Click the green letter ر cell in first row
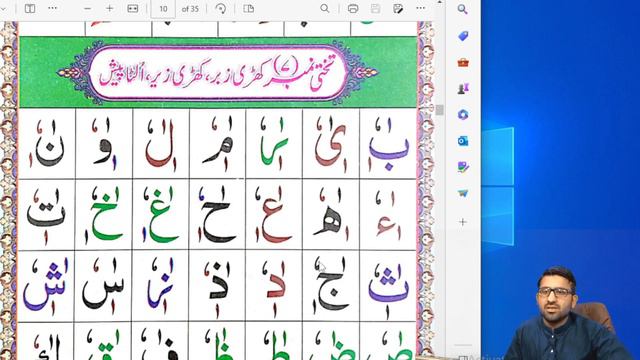 [274, 144]
